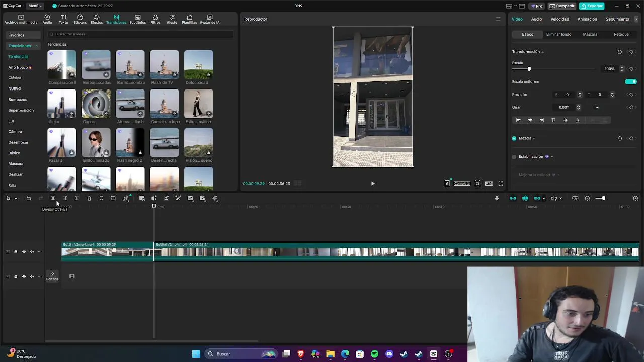Open the Efectos tool in top toolbar
The image size is (644, 362).
(x=97, y=19)
